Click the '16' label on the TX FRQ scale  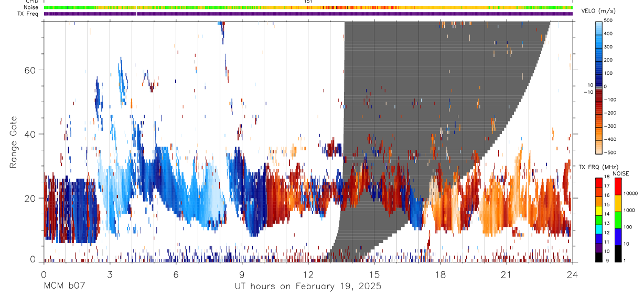[607, 195]
